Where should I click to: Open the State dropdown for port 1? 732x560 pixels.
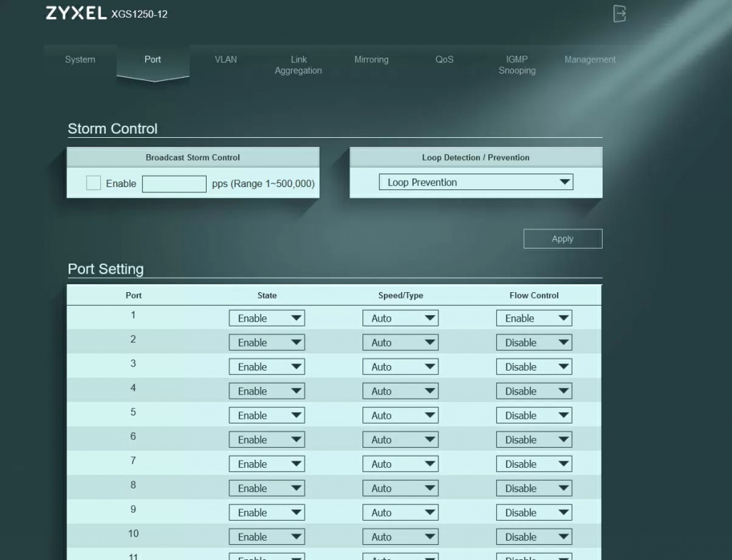click(x=267, y=319)
